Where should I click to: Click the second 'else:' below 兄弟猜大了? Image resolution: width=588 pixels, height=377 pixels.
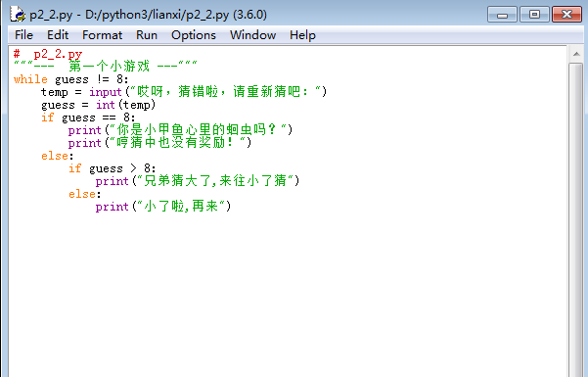click(x=84, y=194)
